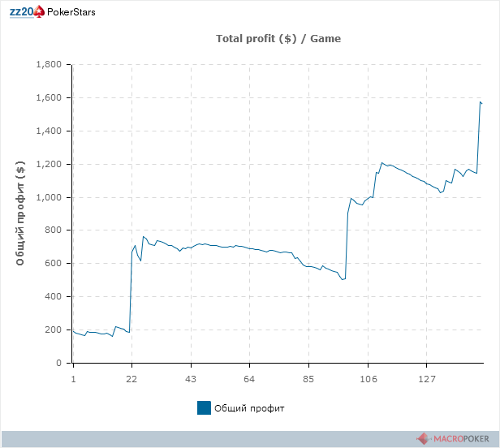Click the PokerStars spade logo icon
This screenshot has width=500, height=448.
tap(39, 12)
